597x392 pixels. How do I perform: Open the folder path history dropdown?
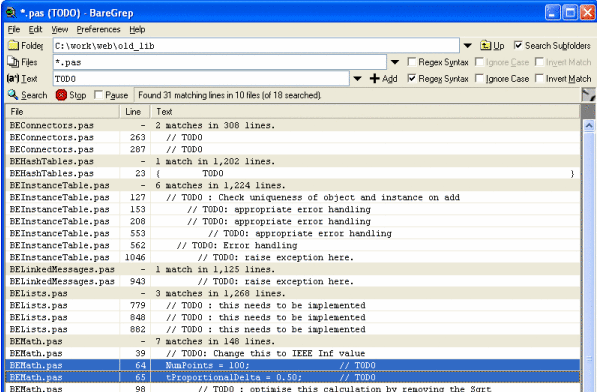pyautogui.click(x=468, y=46)
